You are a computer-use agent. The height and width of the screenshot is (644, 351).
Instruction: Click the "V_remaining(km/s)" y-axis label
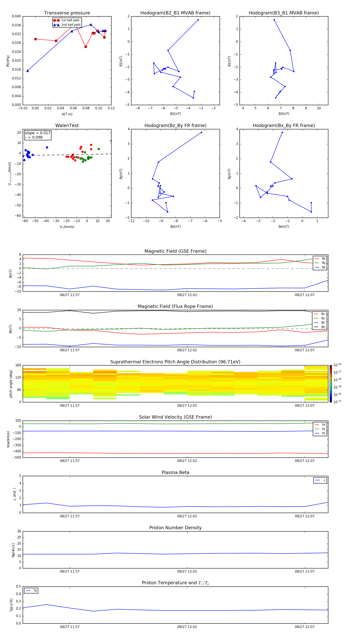pos(10,173)
